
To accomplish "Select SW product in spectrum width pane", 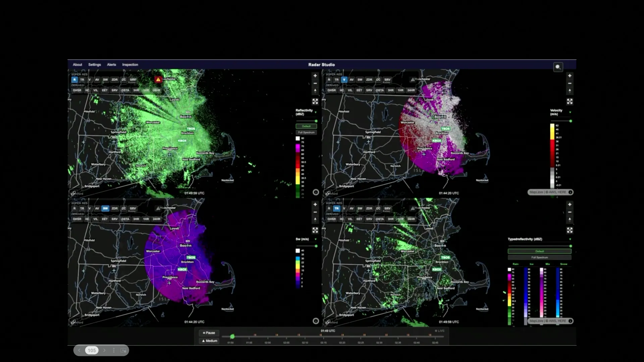I will pos(105,208).
